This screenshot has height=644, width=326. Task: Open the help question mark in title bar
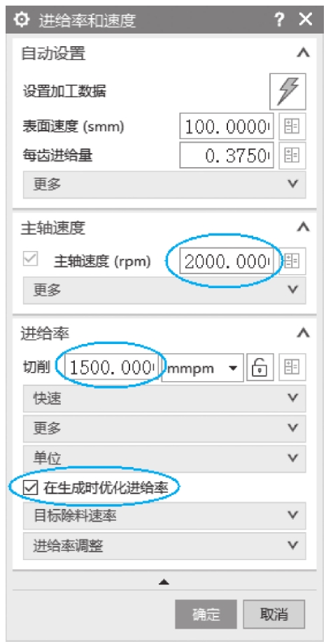280,20
